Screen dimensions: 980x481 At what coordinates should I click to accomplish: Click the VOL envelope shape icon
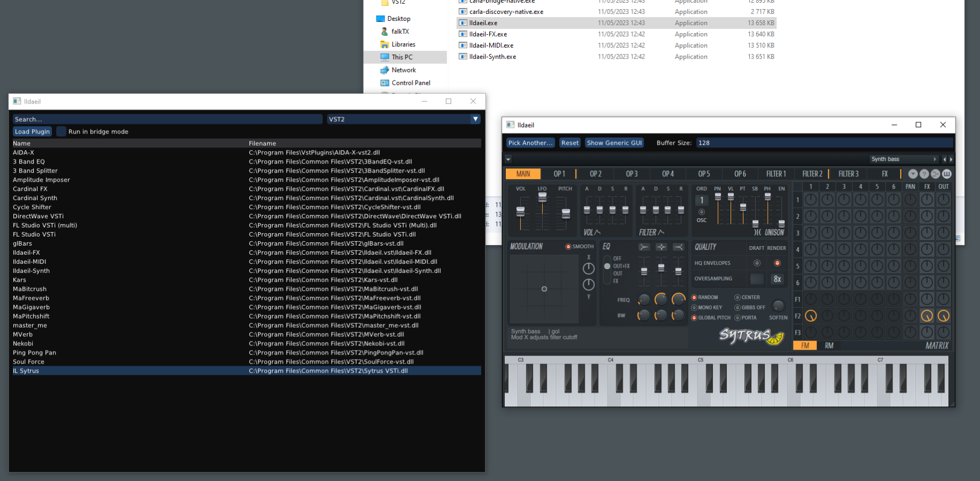coord(598,232)
